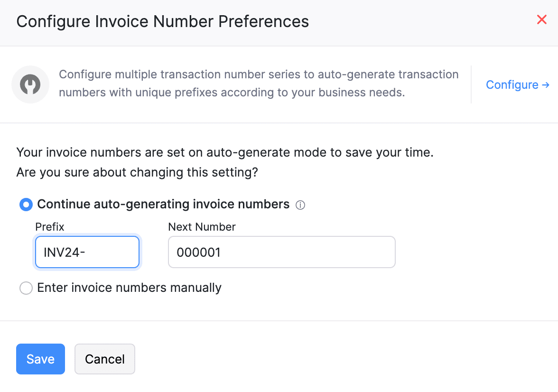Click the info bubble after the selected radio label
This screenshot has width=558, height=392.
300,205
